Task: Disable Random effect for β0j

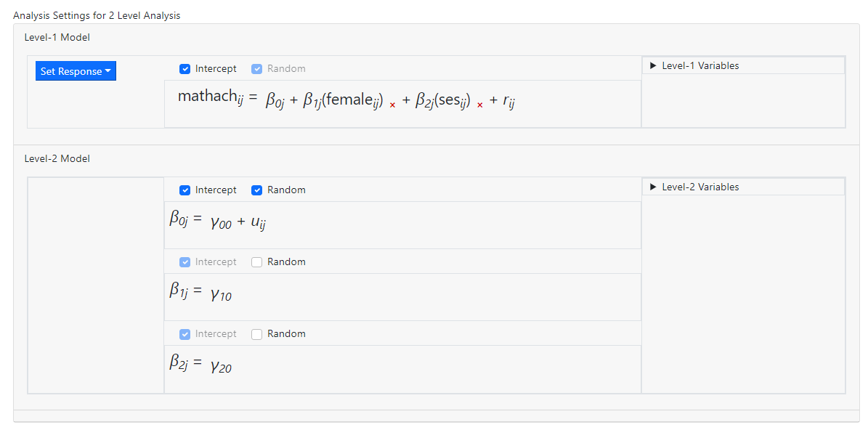Action: click(256, 190)
